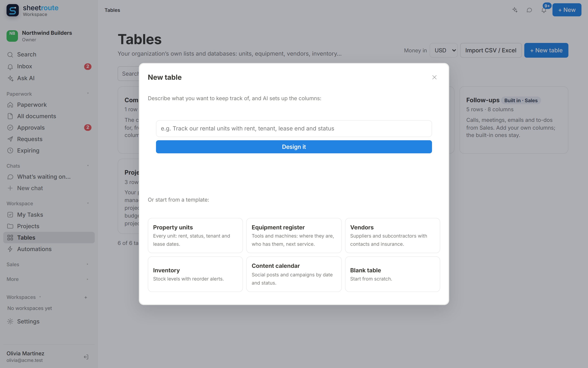The image size is (588, 368).
Task: Open Ask AI in the sidebar
Action: click(x=49, y=78)
